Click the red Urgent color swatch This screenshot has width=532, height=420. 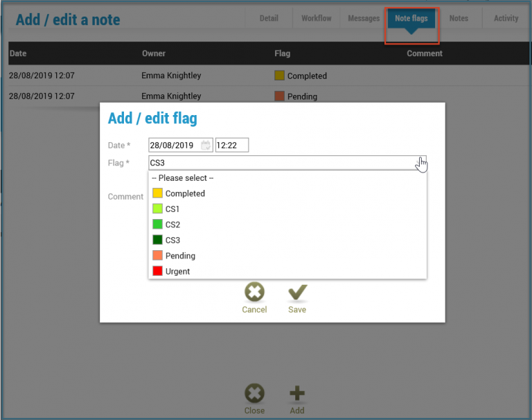tap(157, 272)
